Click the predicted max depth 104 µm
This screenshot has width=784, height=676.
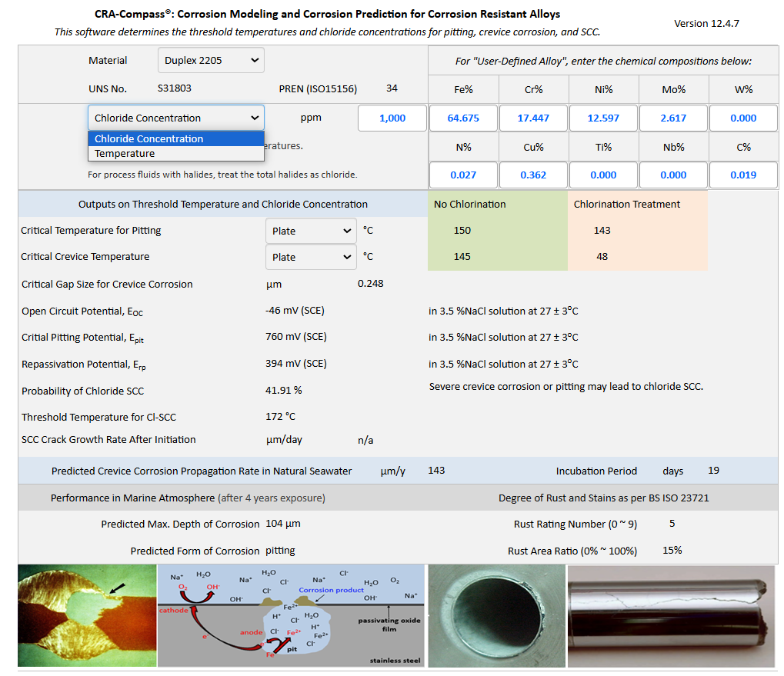(283, 524)
